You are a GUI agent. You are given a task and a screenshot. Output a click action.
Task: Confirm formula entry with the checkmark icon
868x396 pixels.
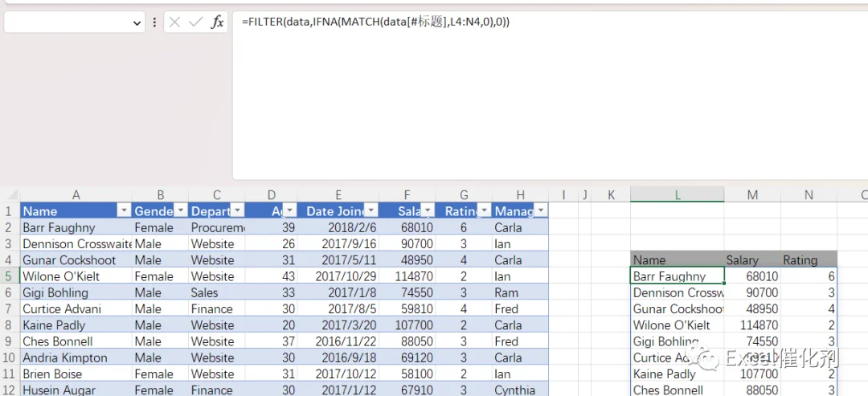pos(195,22)
